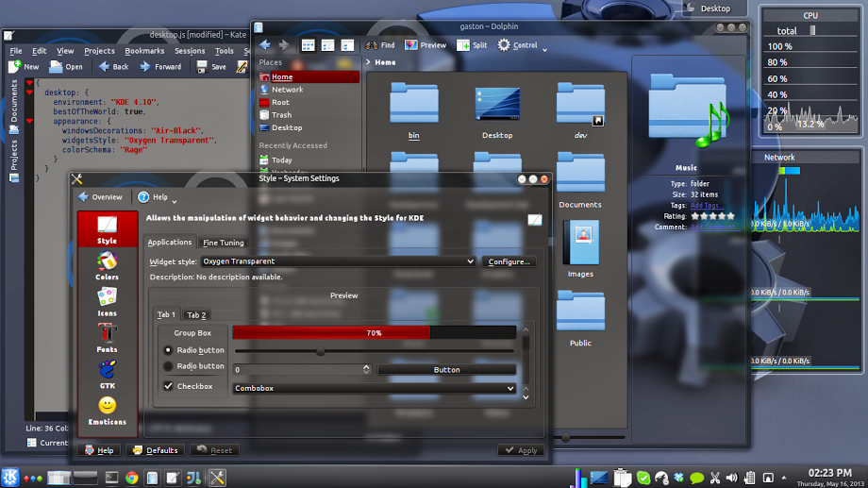This screenshot has width=868, height=488.
Task: Open the Emoticons settings module
Action: click(x=107, y=411)
